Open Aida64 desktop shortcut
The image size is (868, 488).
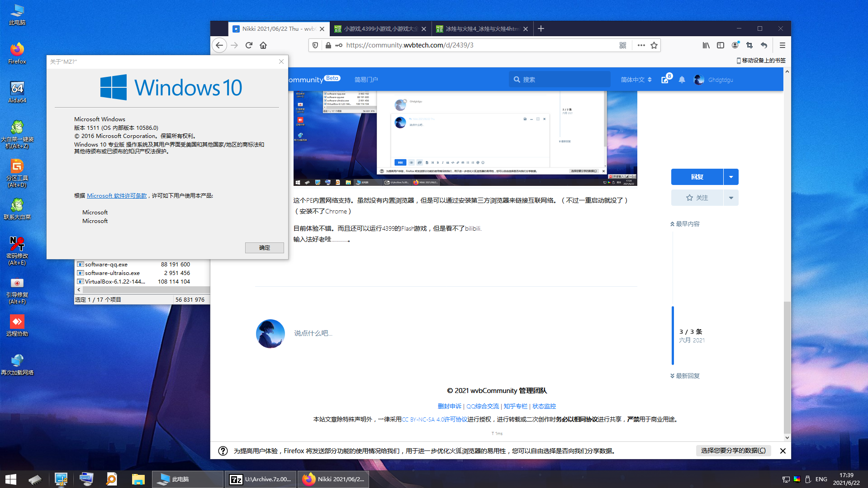(x=17, y=91)
